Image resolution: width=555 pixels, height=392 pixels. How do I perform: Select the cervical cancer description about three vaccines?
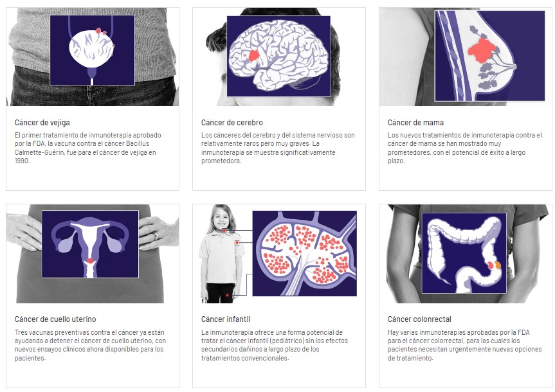click(x=90, y=345)
